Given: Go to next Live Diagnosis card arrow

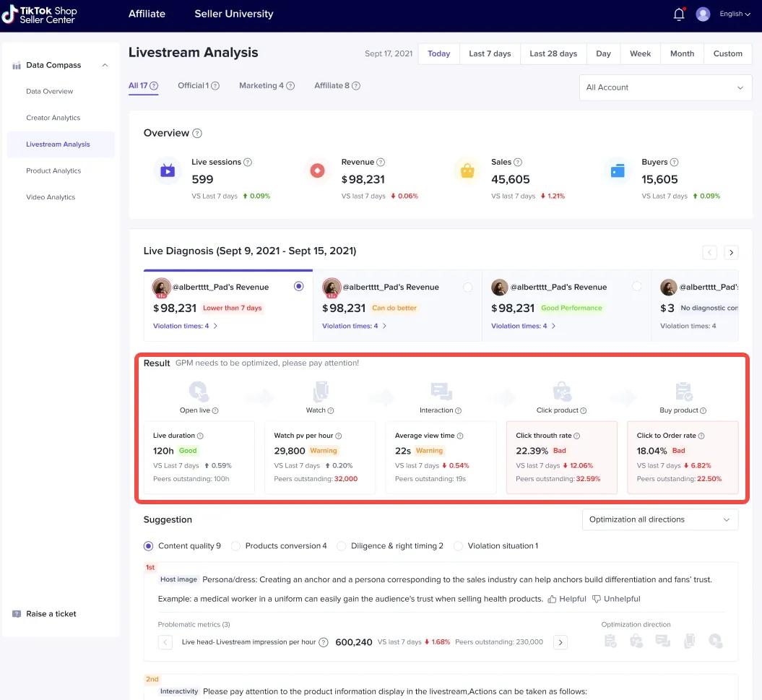Looking at the screenshot, I should pyautogui.click(x=731, y=252).
